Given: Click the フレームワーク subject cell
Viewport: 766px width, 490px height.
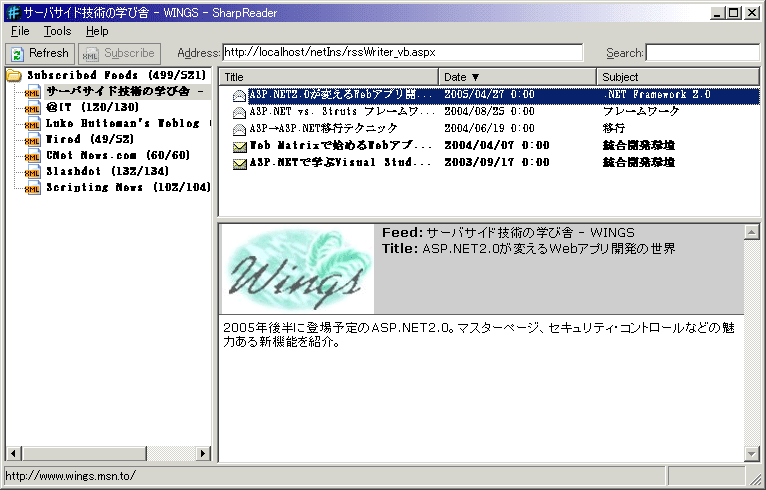Looking at the screenshot, I should 641,111.
